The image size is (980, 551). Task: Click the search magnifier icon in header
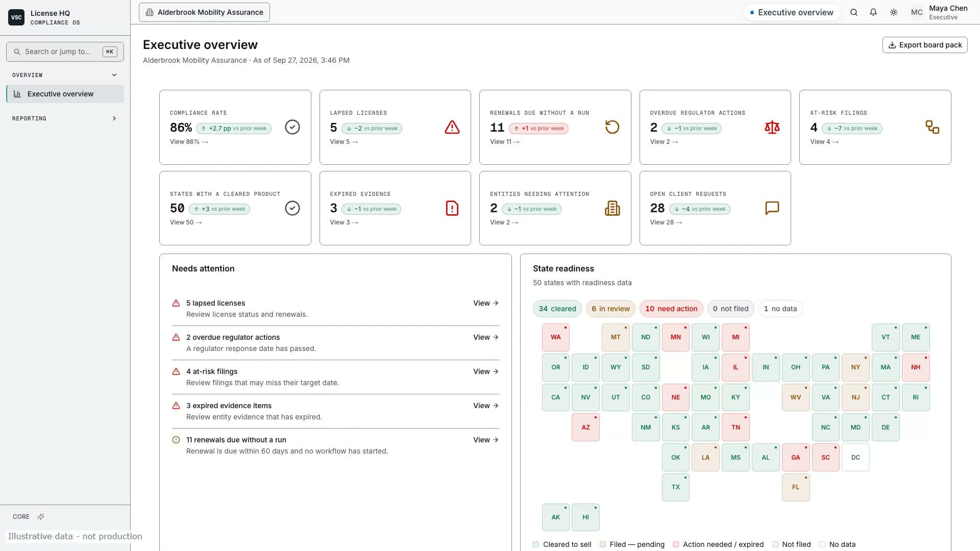(x=854, y=12)
